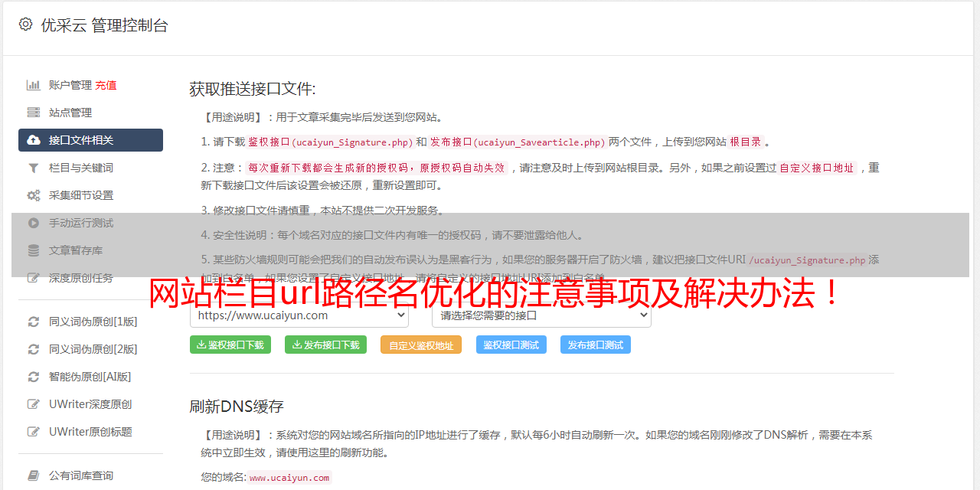Click the refresh icon for 同义词伪原创[1版]
This screenshot has width=980, height=490.
click(x=34, y=322)
